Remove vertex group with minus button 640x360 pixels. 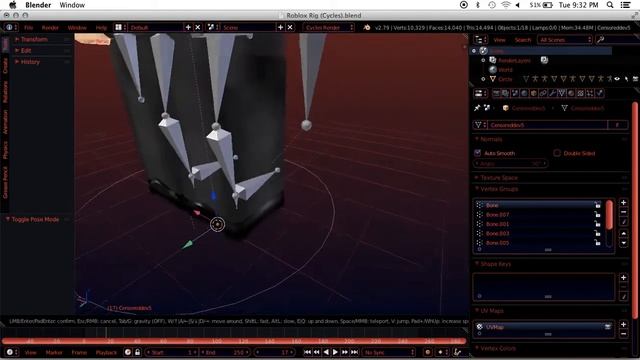click(x=623, y=212)
